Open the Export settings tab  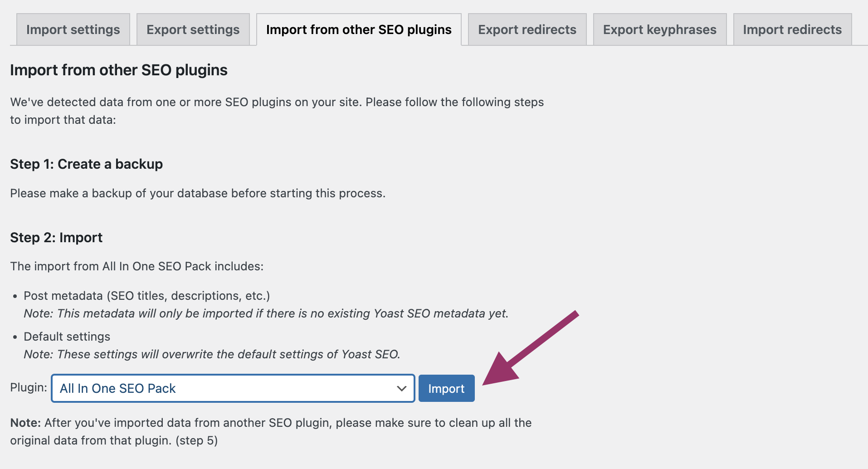[x=193, y=30]
